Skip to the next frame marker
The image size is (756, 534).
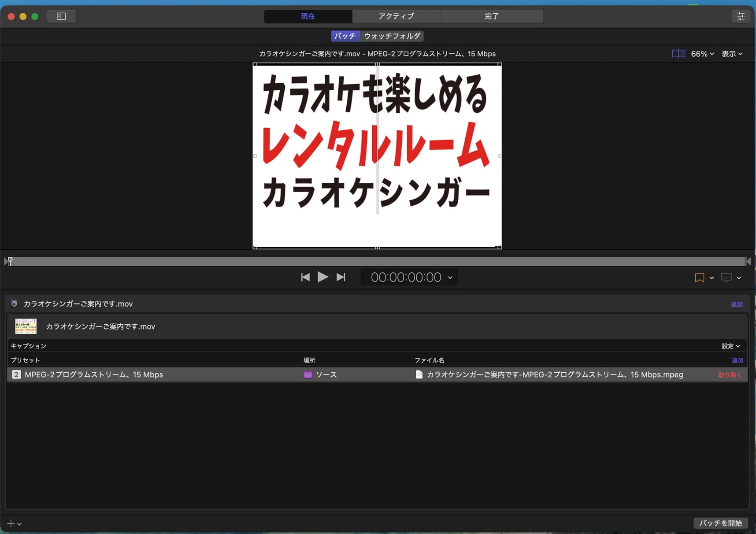pos(341,277)
